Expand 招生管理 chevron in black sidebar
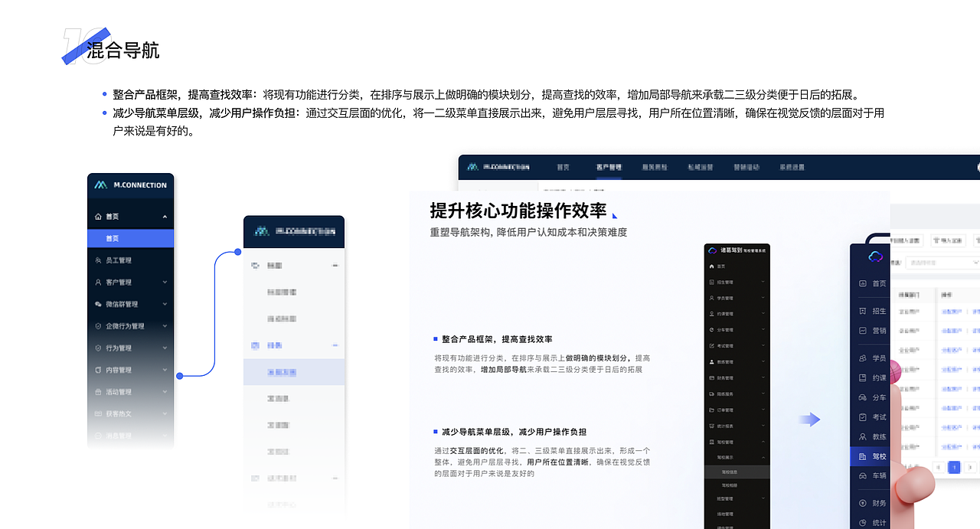Viewport: 980px width, 529px height. point(763,282)
